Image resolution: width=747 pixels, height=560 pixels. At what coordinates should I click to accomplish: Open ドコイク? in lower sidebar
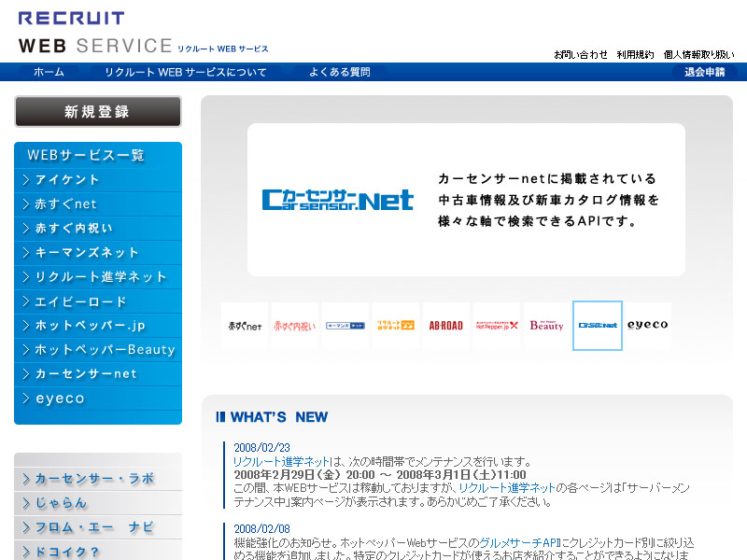[98, 551]
